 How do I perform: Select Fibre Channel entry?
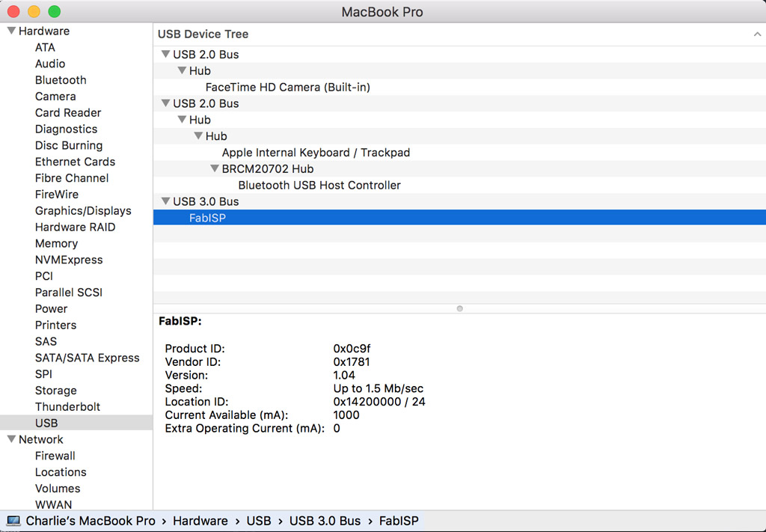72,178
